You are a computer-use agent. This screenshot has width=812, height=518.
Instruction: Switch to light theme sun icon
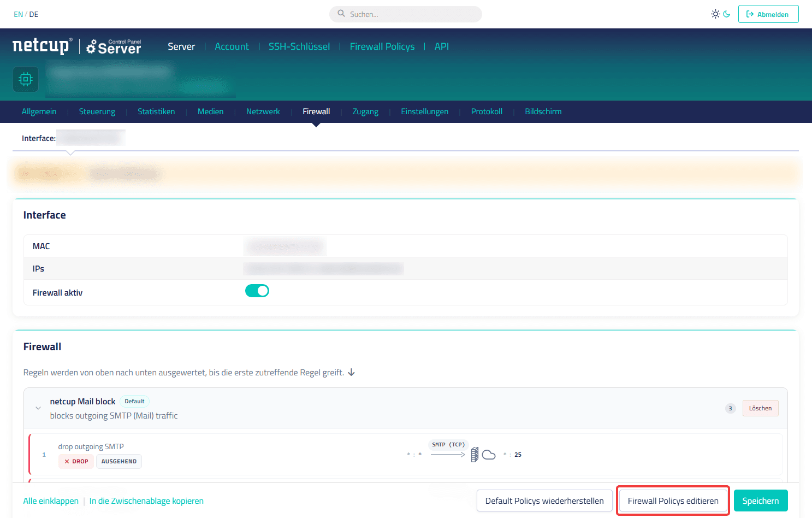pyautogui.click(x=715, y=14)
